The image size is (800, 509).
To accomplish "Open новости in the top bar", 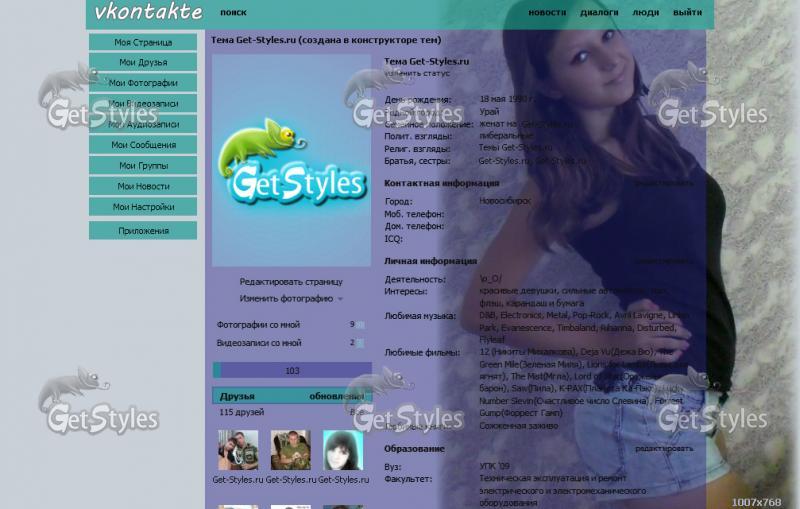I will [547, 12].
